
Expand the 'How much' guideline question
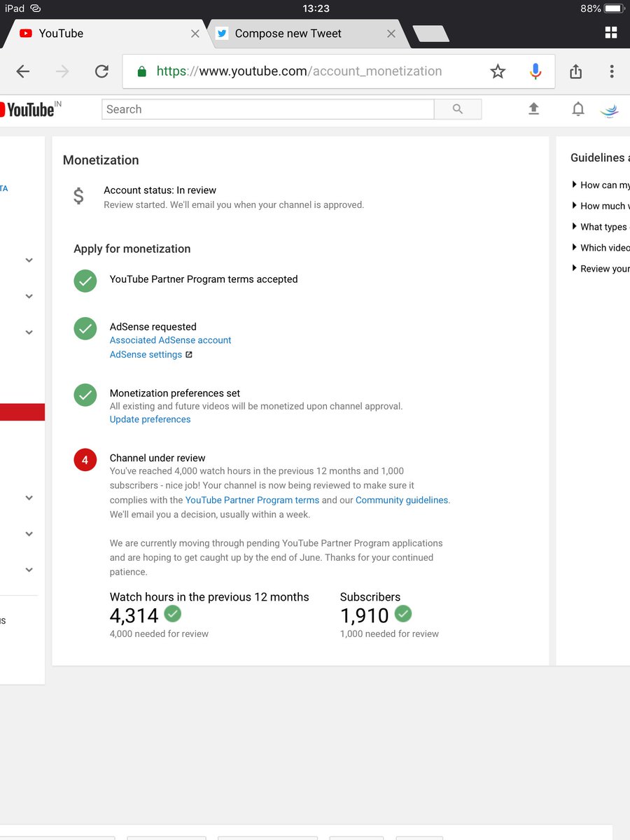[x=601, y=206]
